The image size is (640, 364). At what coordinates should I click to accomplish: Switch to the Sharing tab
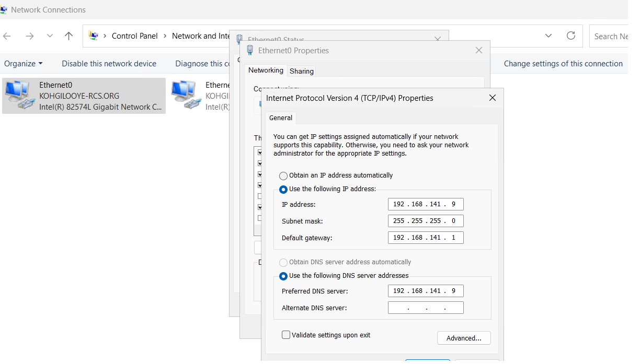302,71
